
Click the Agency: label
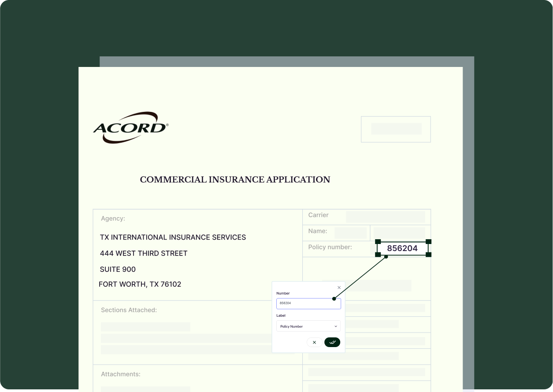point(113,218)
